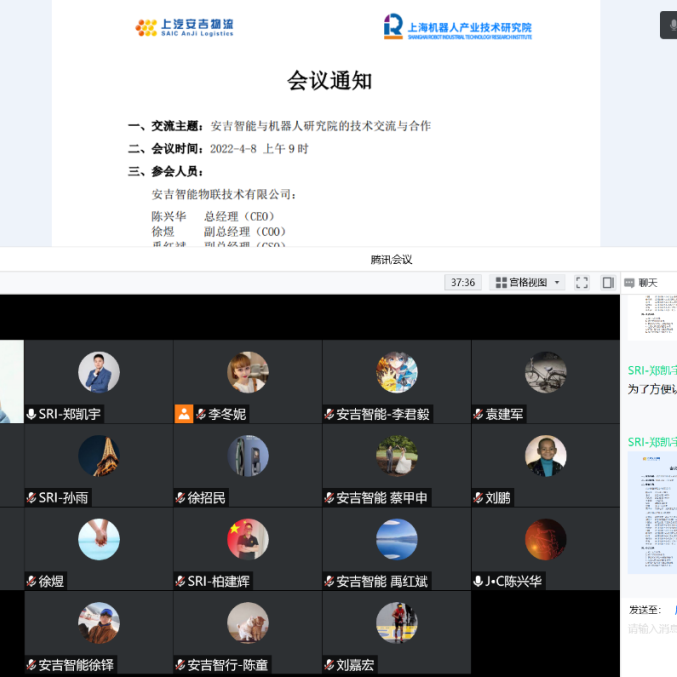The width and height of the screenshot is (677, 677).
Task: Select SRI-孙雨 Eiffel Tower avatar
Action: click(99, 456)
